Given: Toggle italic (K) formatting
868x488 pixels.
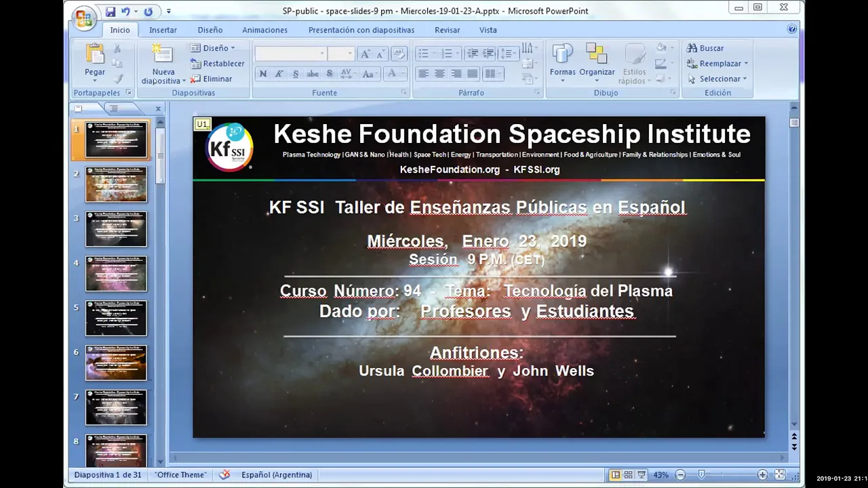Looking at the screenshot, I should [279, 74].
